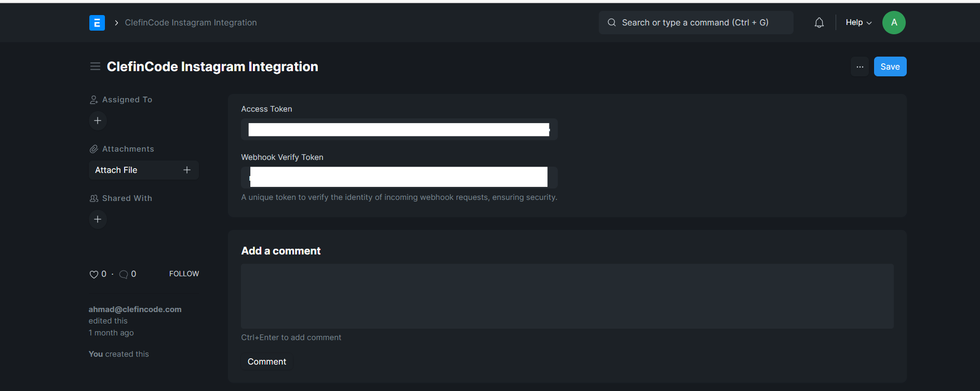This screenshot has height=391, width=980.
Task: Expand the Help dropdown
Action: click(x=858, y=23)
